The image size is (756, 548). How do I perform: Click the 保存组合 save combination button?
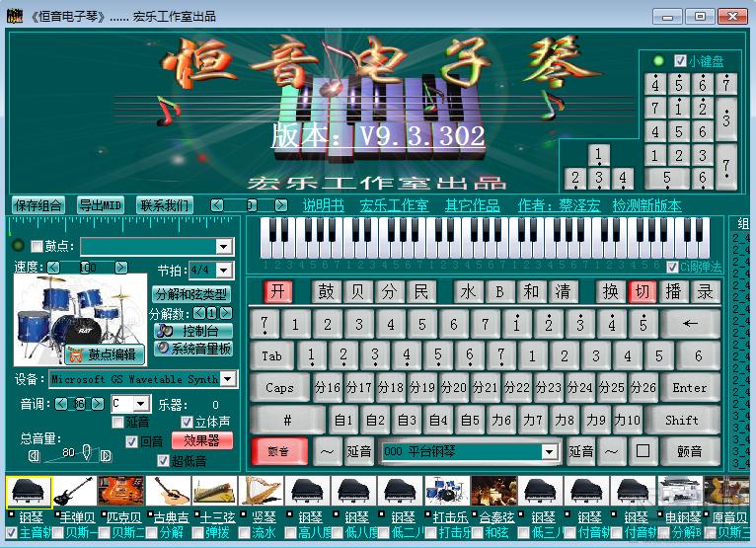(x=38, y=205)
